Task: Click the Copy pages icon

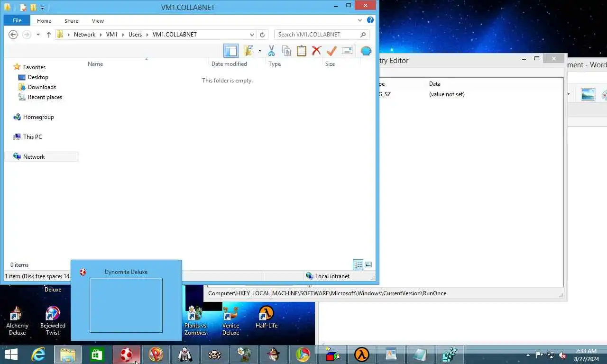Action: 286,51
